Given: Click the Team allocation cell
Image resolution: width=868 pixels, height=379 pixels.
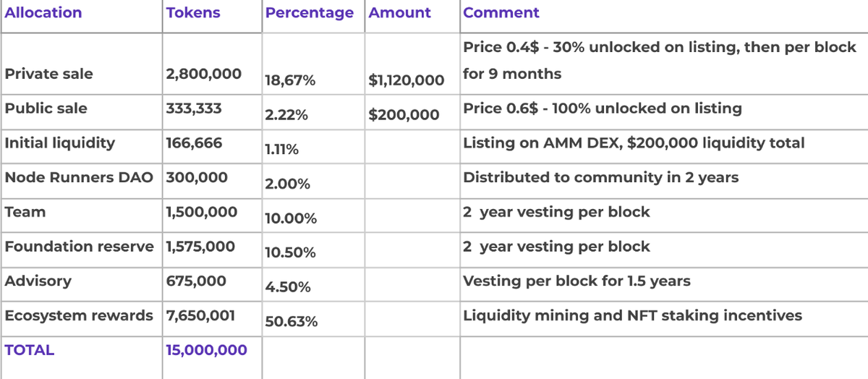Looking at the screenshot, I should pyautogui.click(x=25, y=212).
